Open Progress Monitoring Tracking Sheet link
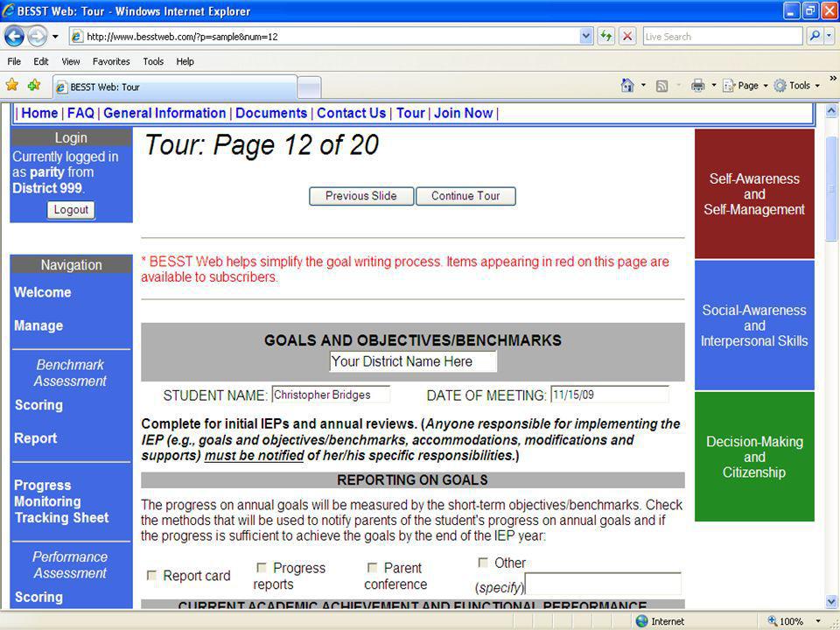Viewport: 840px width, 630px height. pos(61,501)
